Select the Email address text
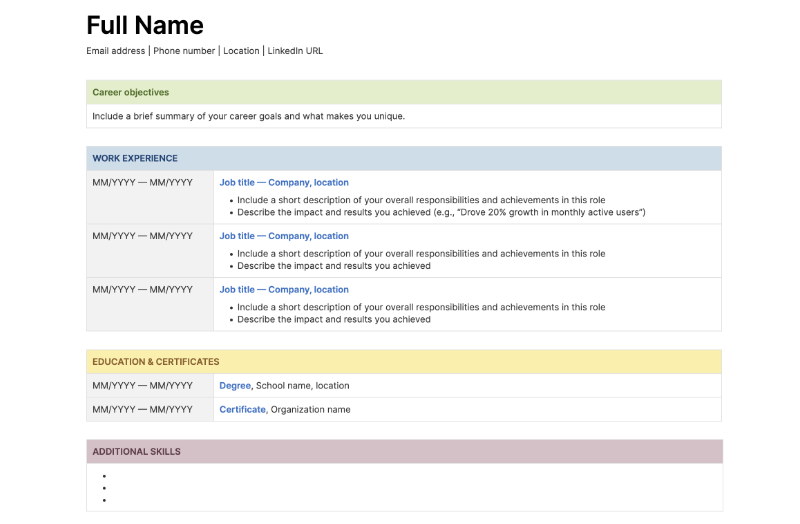Viewport: 800px width, 524px height. [115, 51]
